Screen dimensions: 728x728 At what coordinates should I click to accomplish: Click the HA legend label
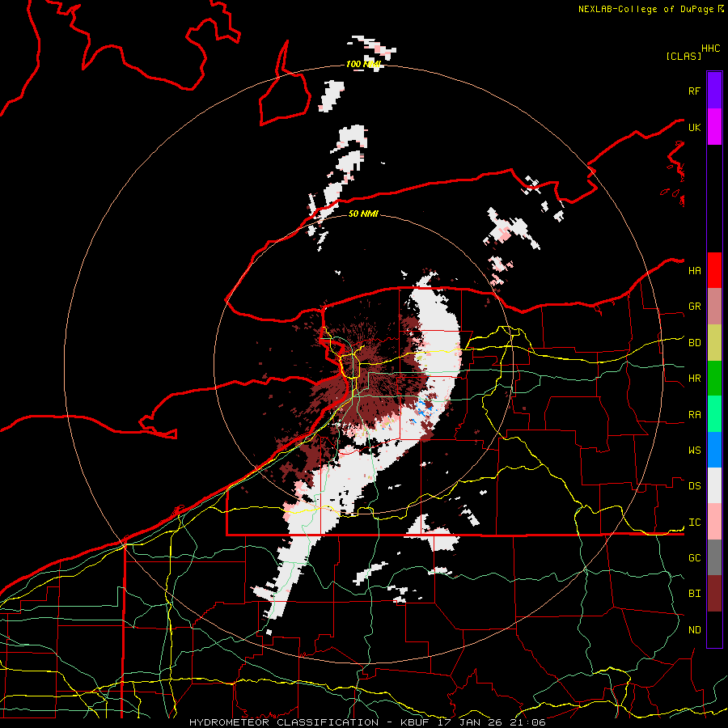(x=695, y=270)
